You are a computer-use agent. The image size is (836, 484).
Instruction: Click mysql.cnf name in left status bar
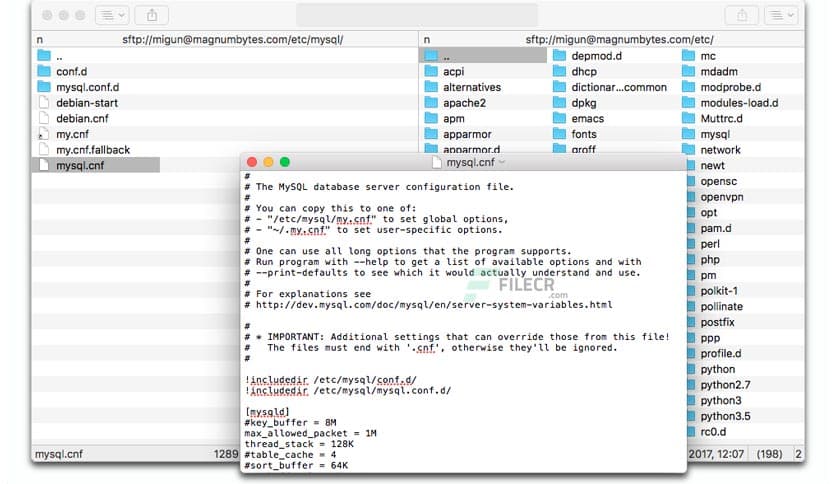click(59, 454)
